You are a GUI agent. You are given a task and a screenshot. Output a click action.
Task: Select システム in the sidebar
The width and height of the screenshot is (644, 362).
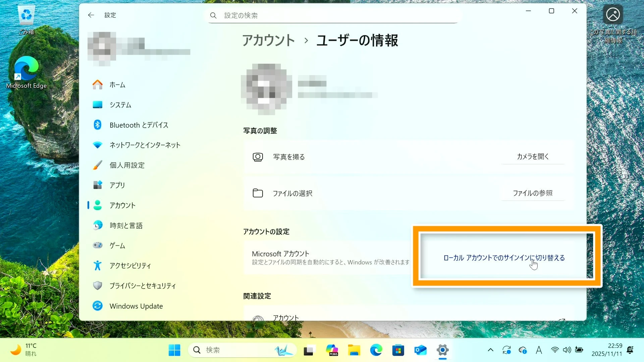pos(120,105)
